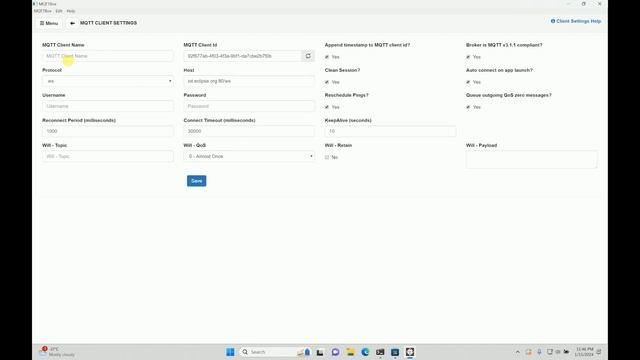Click the Will - Topic field
The height and width of the screenshot is (360, 640).
coord(108,156)
